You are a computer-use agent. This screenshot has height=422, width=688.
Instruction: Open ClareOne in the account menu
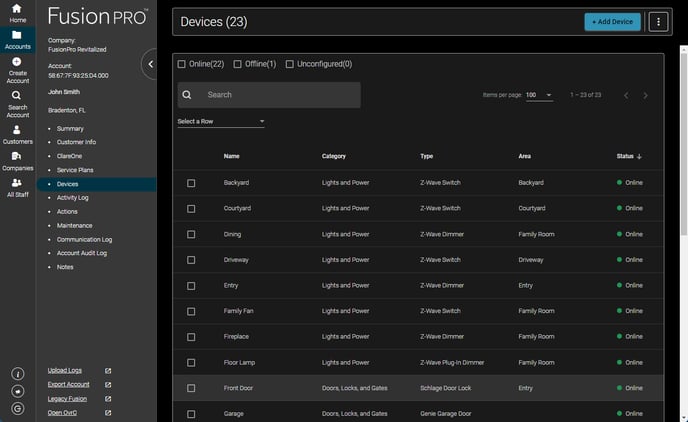69,156
